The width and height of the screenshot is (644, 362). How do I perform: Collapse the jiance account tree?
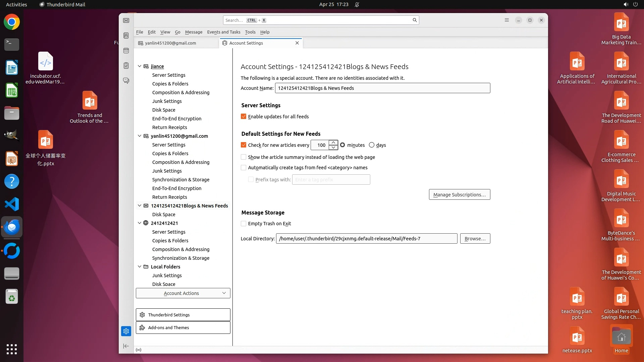tap(140, 66)
